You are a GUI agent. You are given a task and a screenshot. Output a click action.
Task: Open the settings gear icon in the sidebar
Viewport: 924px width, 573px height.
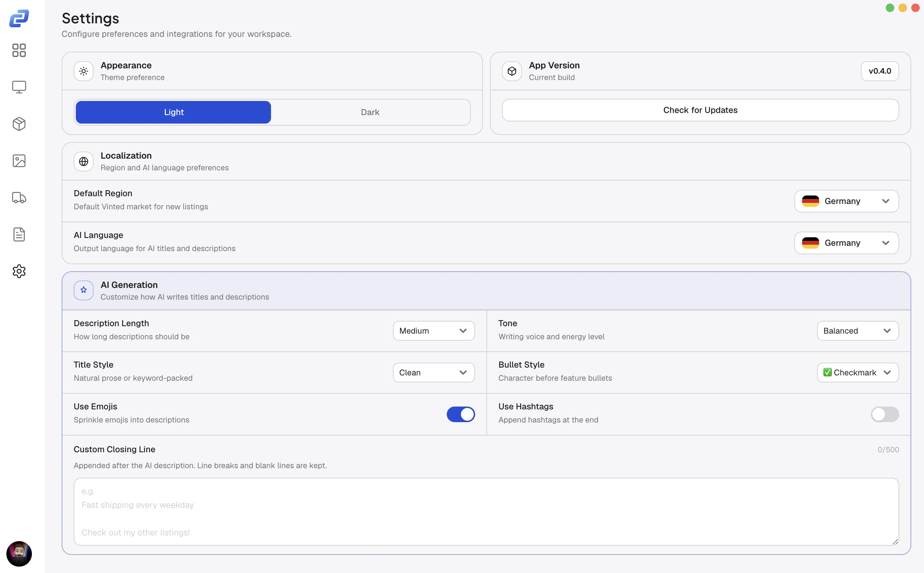[19, 271]
